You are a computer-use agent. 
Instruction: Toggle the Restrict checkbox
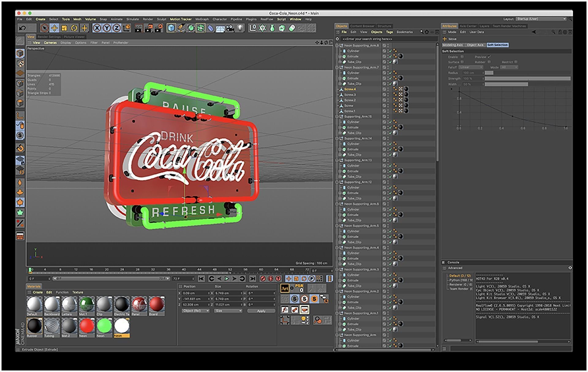click(516, 62)
